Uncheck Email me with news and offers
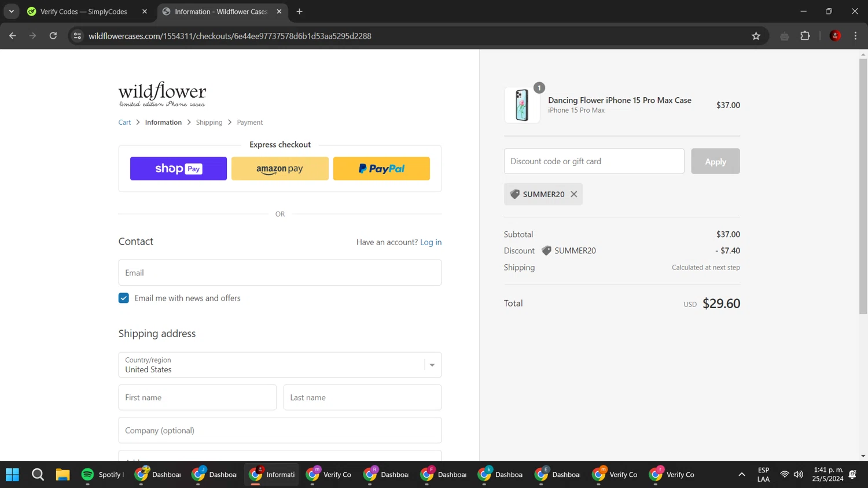This screenshot has width=868, height=488. [x=124, y=298]
